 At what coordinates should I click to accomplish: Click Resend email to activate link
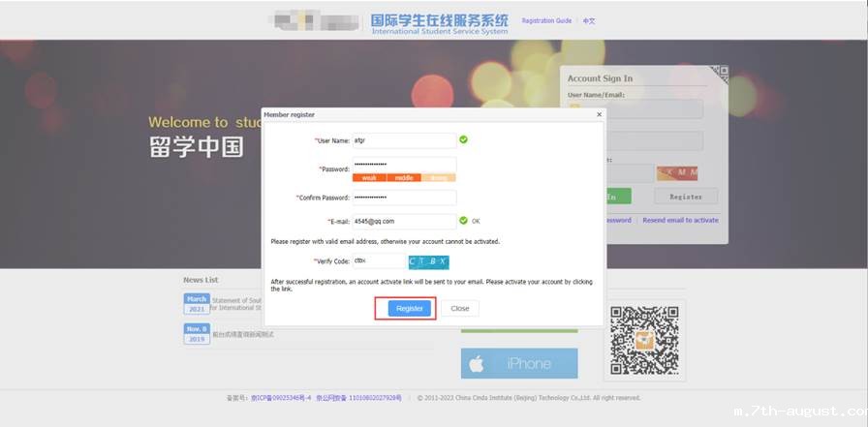pyautogui.click(x=680, y=221)
